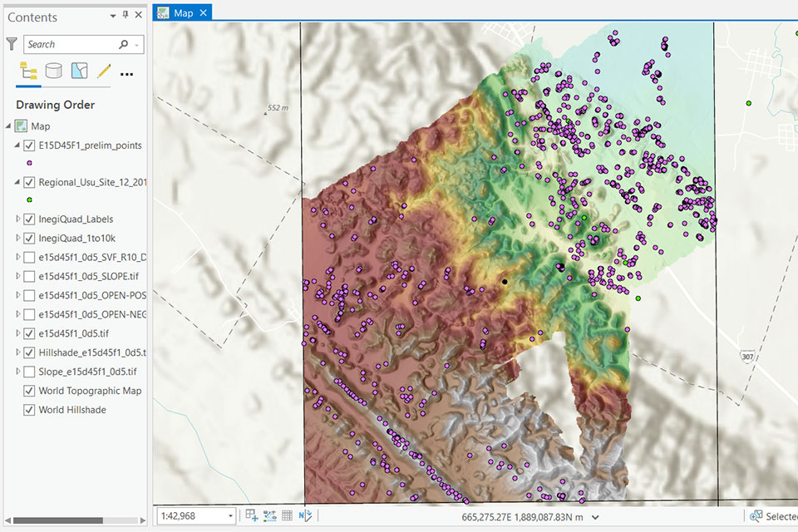
Task: Click the filter funnel icon in Contents
Action: click(x=12, y=44)
